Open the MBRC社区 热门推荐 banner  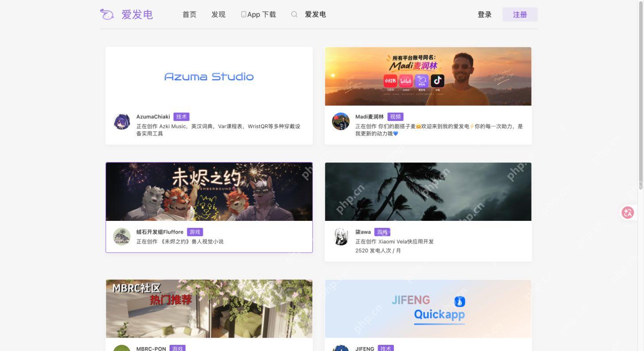tap(209, 309)
